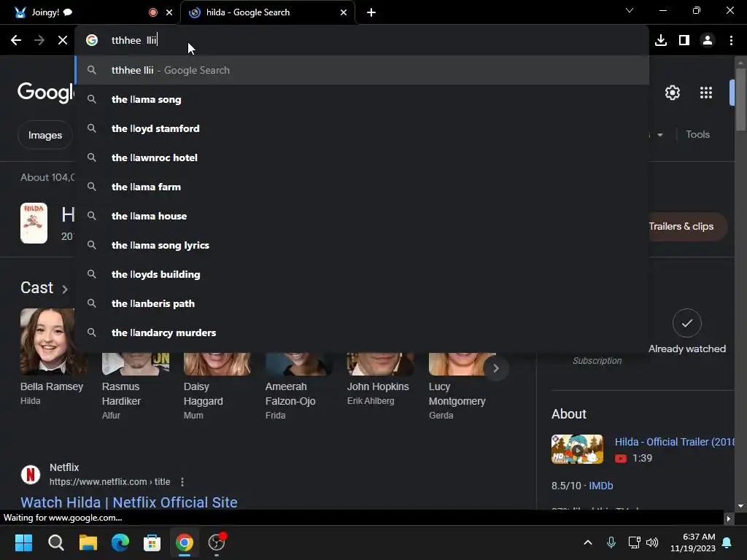Choose 'the llama house' suggestion
Image resolution: width=747 pixels, height=560 pixels.
[x=362, y=216]
